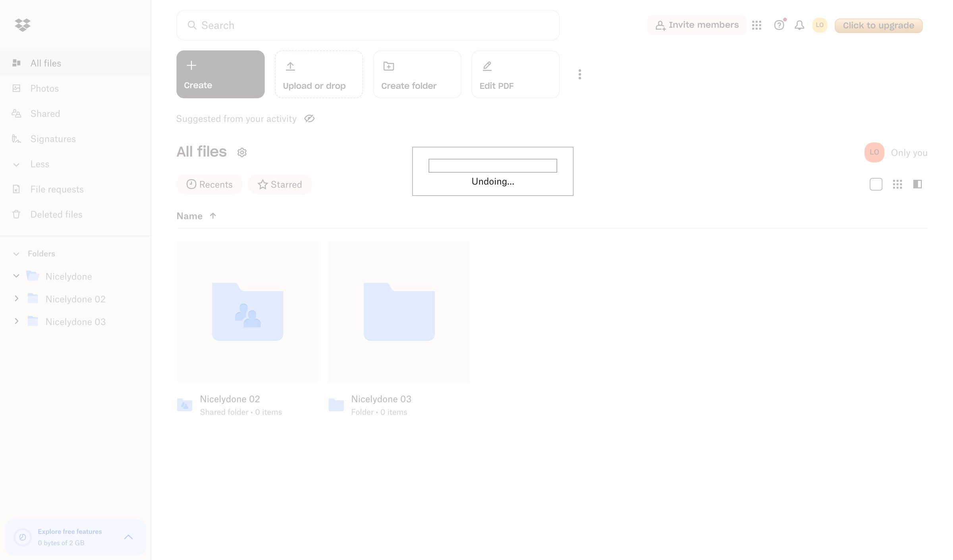Viewport: 953px width, 560px height.
Task: Click the LO avatar beside Only you
Action: coord(874,152)
